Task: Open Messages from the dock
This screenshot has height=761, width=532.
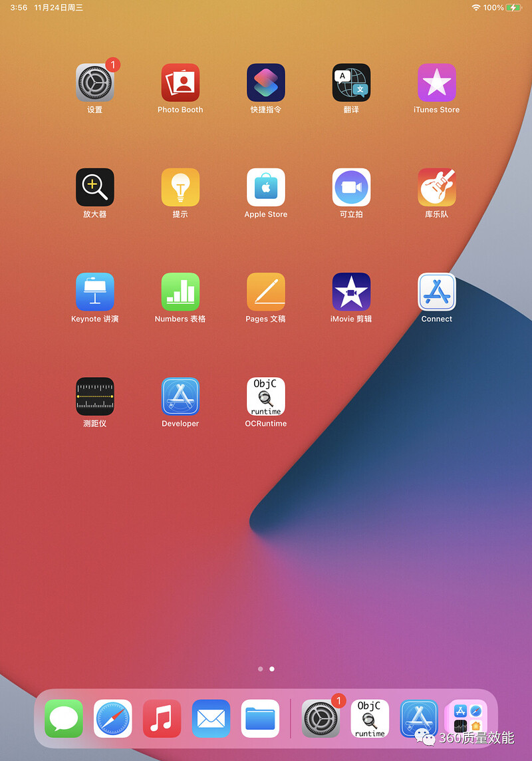Action: tap(64, 718)
